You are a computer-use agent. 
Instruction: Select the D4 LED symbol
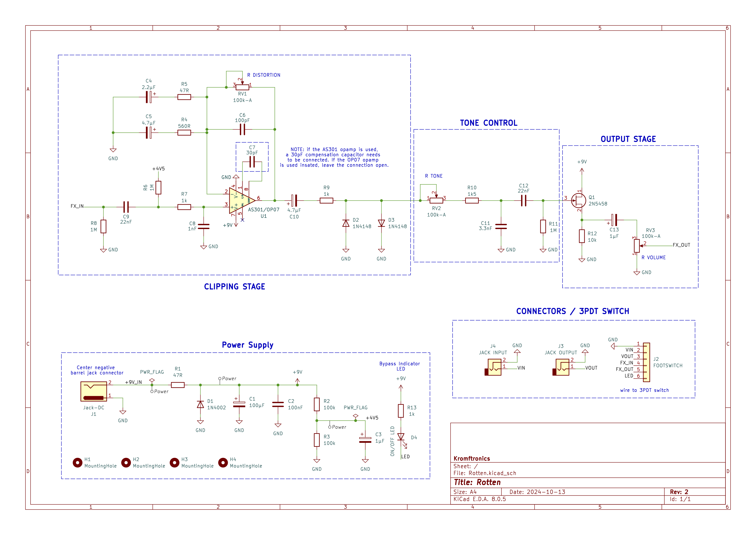(401, 438)
